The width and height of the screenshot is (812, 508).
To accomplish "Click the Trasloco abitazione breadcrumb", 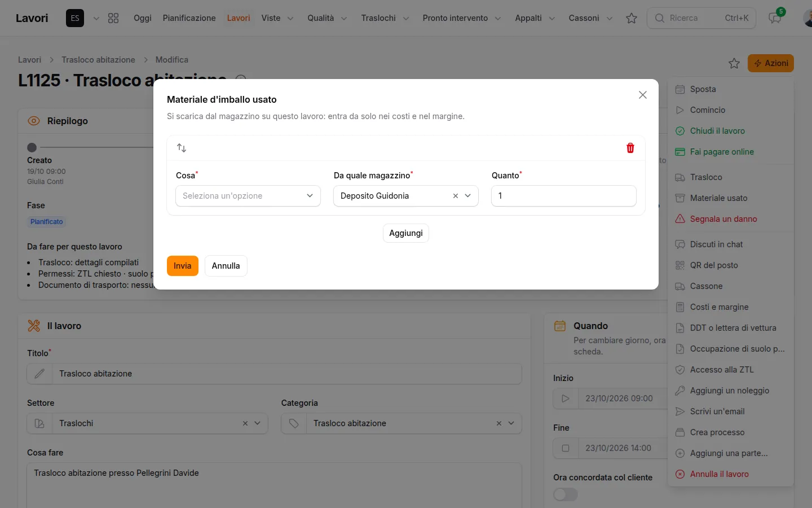I will (99, 60).
